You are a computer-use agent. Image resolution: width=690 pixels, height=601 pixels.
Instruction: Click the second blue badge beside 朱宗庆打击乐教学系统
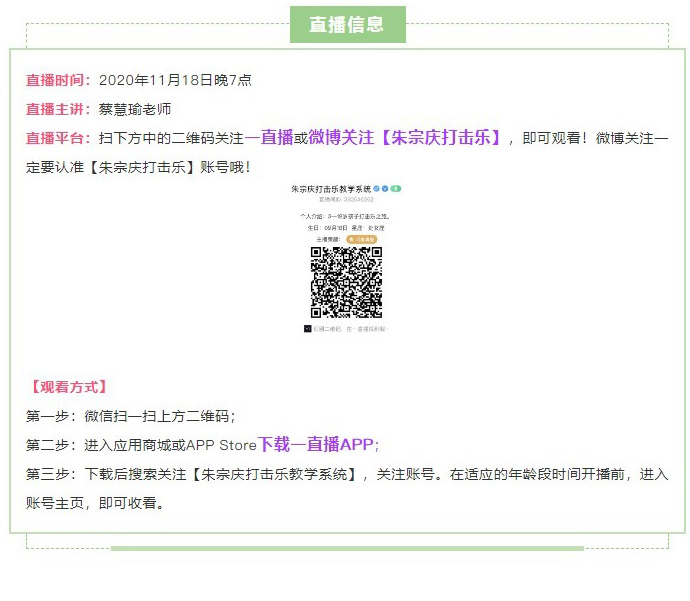click(x=385, y=189)
